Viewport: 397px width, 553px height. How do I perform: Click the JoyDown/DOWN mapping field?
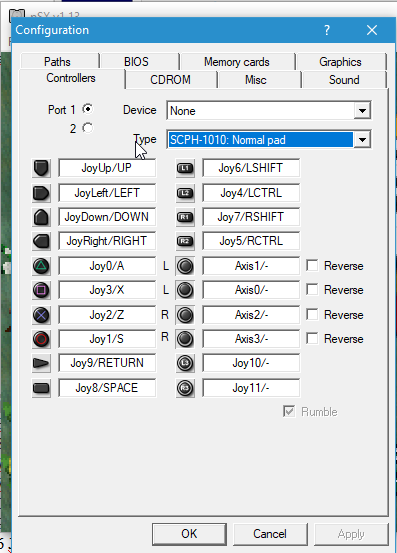click(107, 217)
